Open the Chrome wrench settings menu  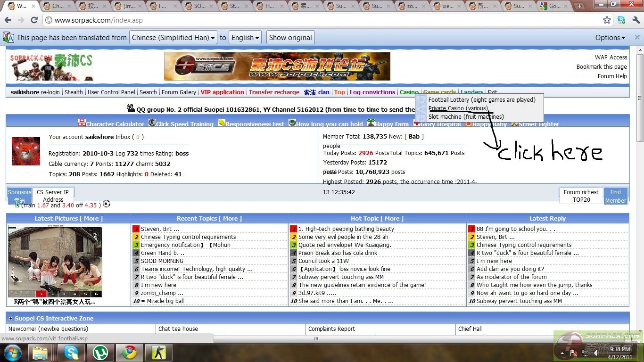pos(636,20)
